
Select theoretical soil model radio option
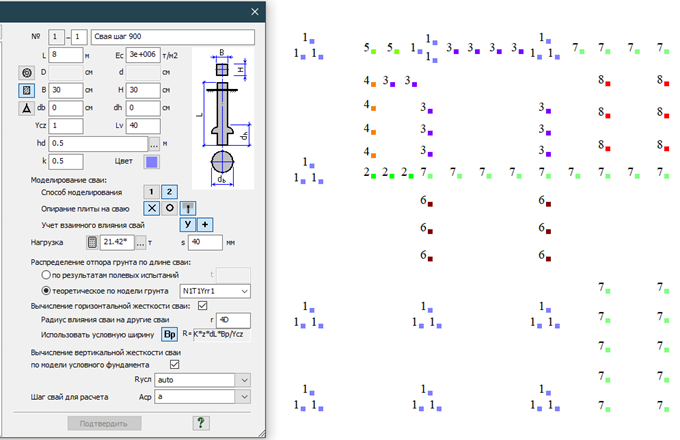pos(46,290)
